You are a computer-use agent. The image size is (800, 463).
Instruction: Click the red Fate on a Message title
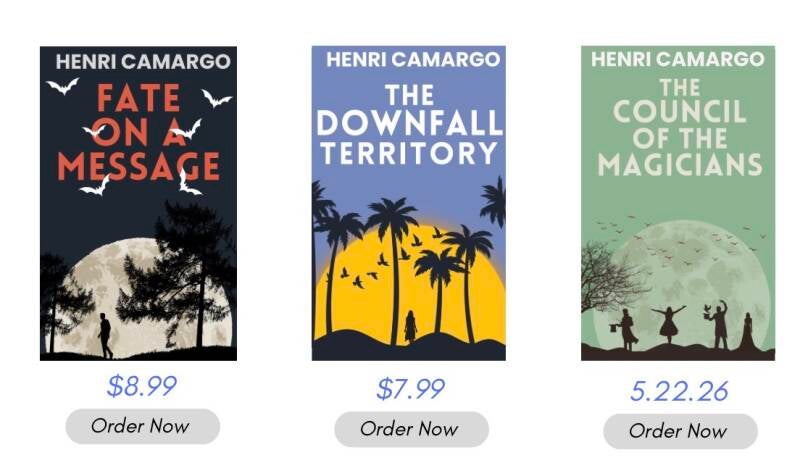(138, 132)
